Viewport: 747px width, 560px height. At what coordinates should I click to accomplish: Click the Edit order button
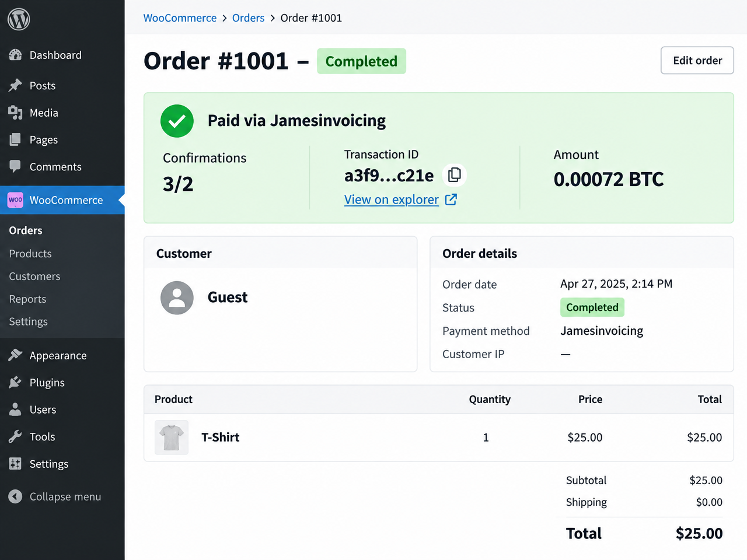click(697, 61)
